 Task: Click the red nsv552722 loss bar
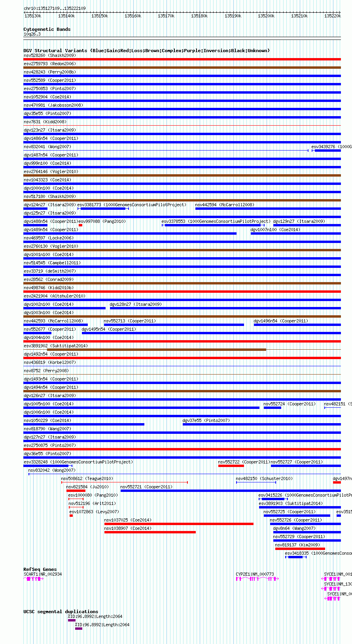pyautogui.click(x=231, y=466)
